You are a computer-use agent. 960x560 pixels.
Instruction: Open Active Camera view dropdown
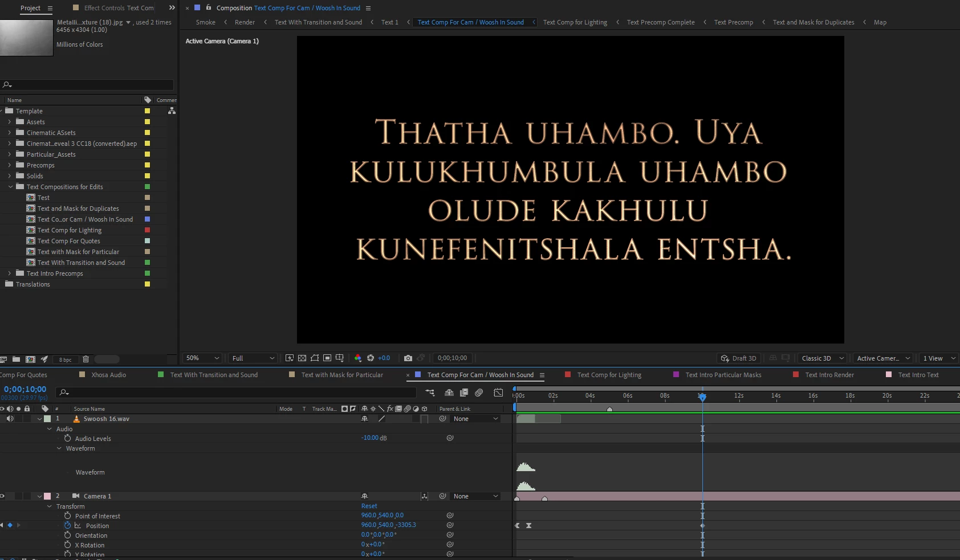(883, 358)
